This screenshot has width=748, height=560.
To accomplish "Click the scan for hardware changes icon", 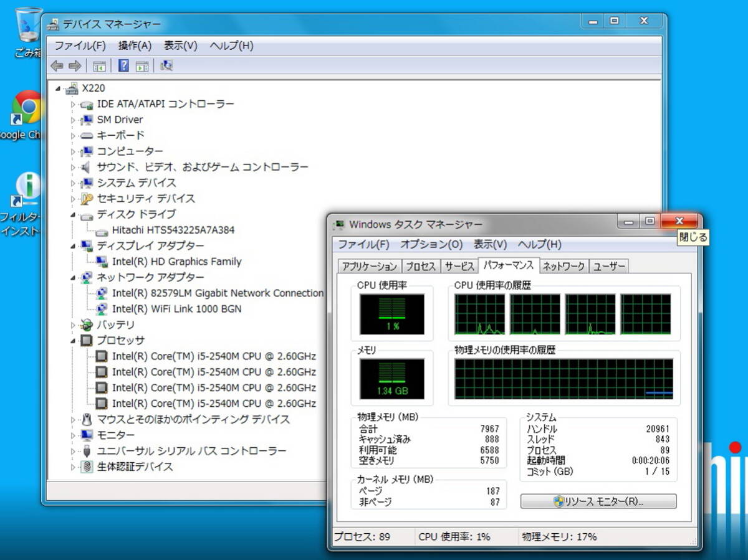I will click(166, 65).
